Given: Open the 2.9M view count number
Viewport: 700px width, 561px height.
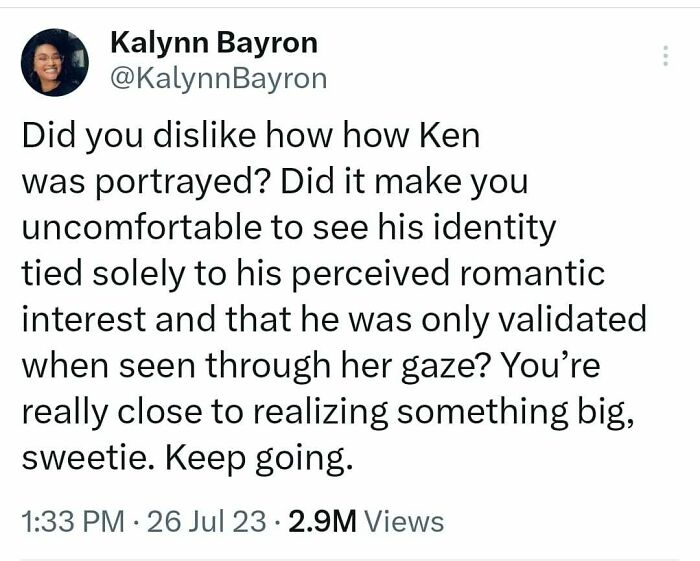Looking at the screenshot, I should pyautogui.click(x=320, y=521).
